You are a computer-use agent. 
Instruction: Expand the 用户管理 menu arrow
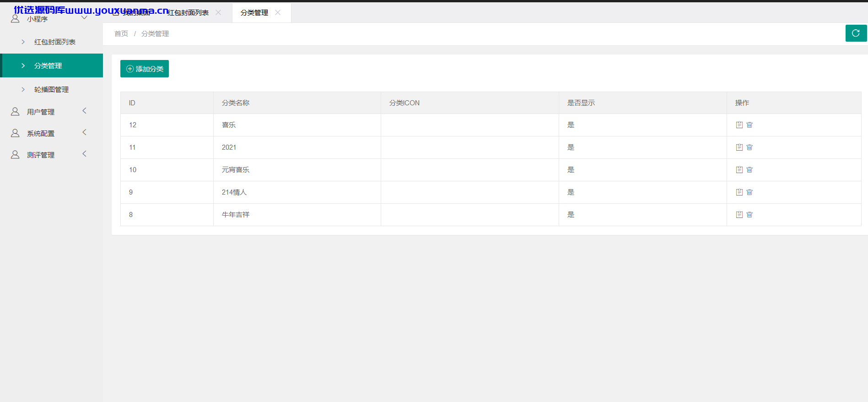click(84, 111)
